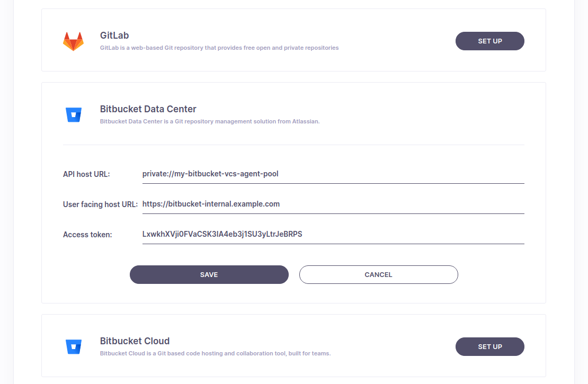Click the Bitbucket Data Center description text
Image resolution: width=588 pixels, height=384 pixels.
pyautogui.click(x=209, y=121)
